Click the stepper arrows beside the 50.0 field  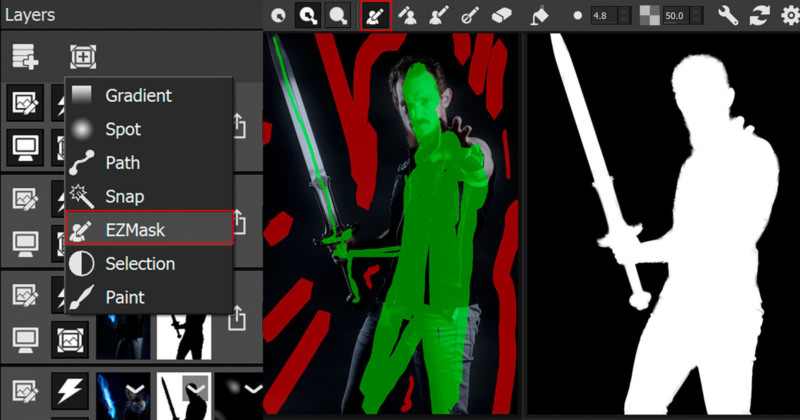[x=696, y=16]
